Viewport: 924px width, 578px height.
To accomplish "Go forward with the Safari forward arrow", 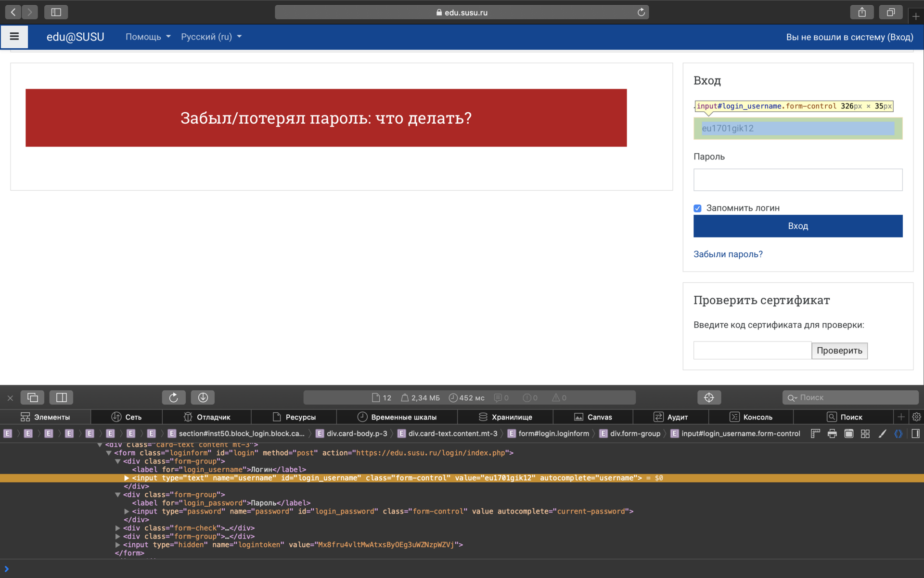I will click(30, 12).
